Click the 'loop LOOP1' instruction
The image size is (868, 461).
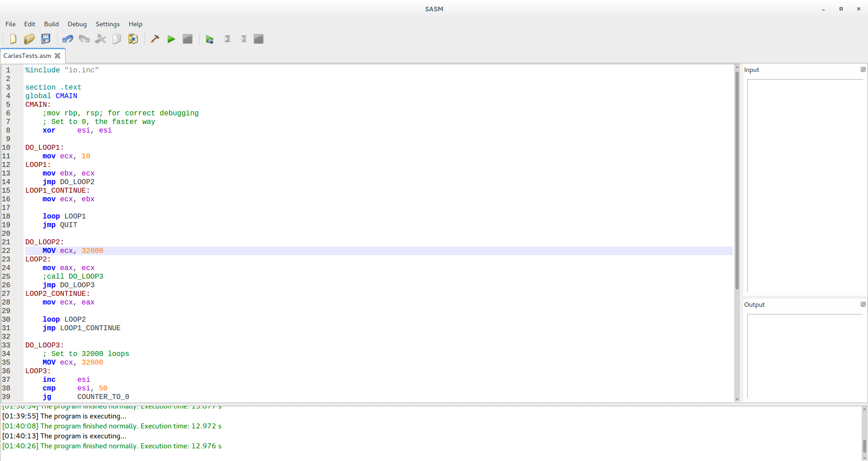click(64, 216)
